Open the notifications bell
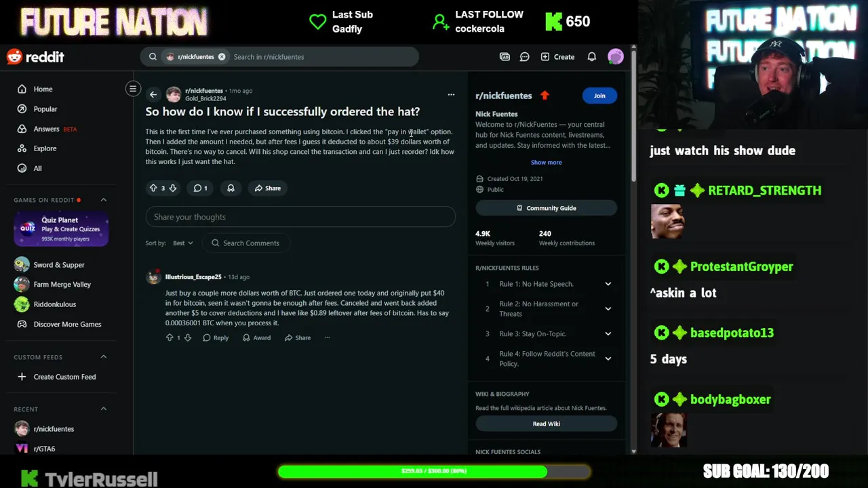 592,57
